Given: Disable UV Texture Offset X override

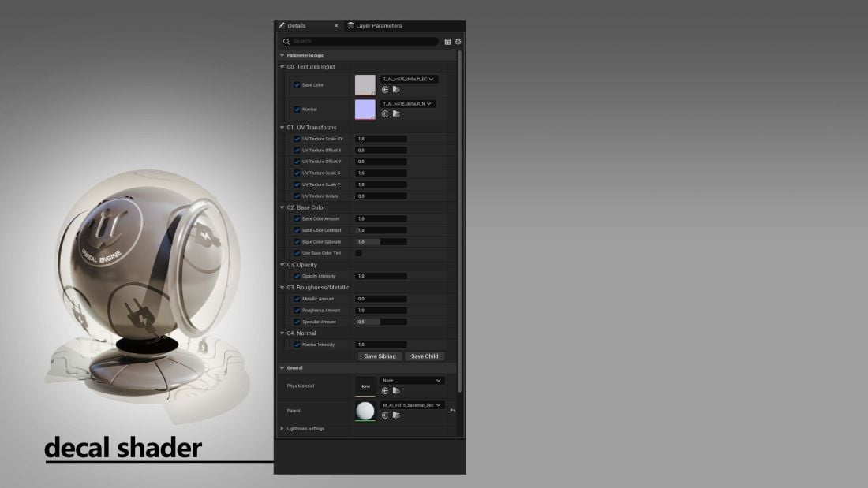Looking at the screenshot, I should [x=297, y=151].
